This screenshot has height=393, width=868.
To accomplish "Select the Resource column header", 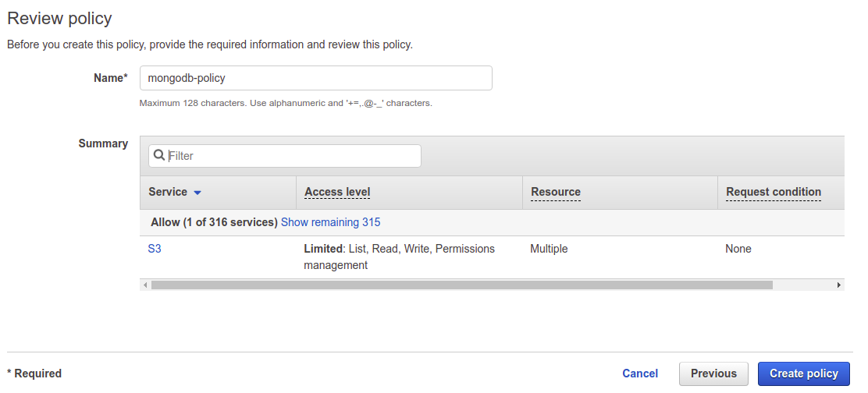I will point(555,192).
